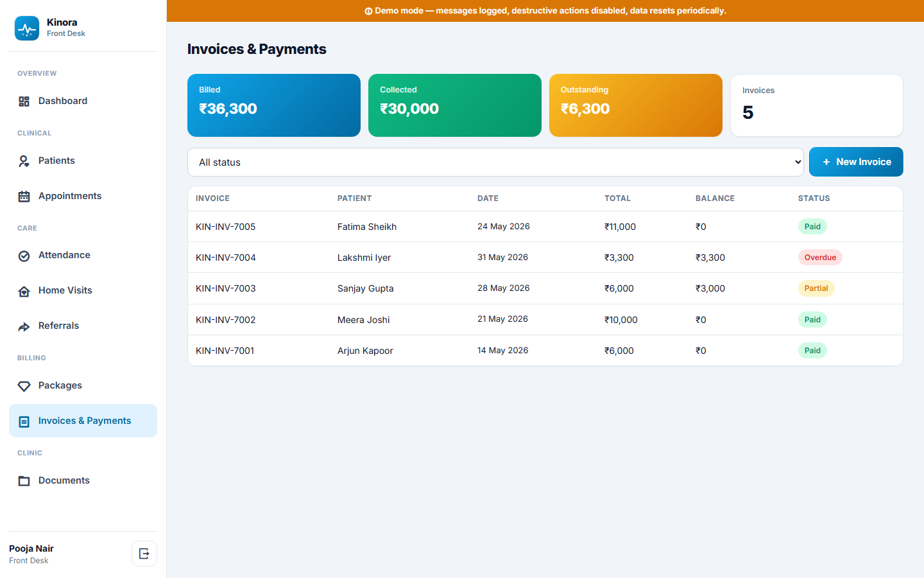The image size is (924, 578).
Task: Click the date 14 May 2026
Action: coord(503,351)
